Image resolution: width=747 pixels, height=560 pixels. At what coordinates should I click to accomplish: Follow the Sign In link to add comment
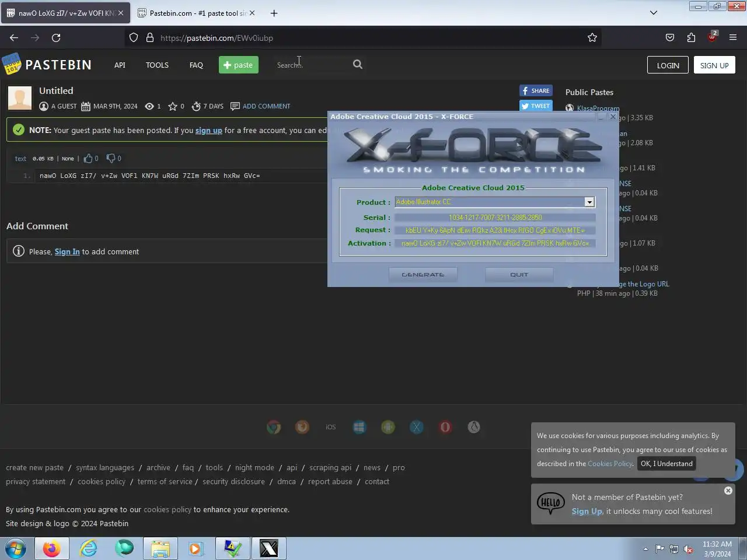67,251
